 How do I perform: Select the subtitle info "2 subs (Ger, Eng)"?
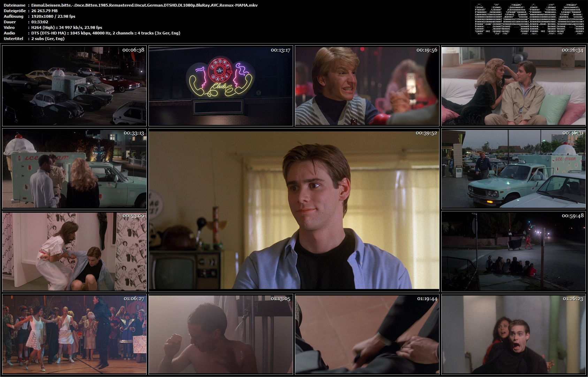coord(48,39)
